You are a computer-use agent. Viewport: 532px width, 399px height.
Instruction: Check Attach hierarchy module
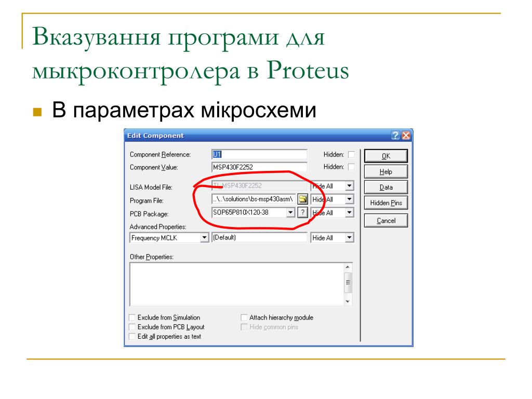tap(244, 317)
